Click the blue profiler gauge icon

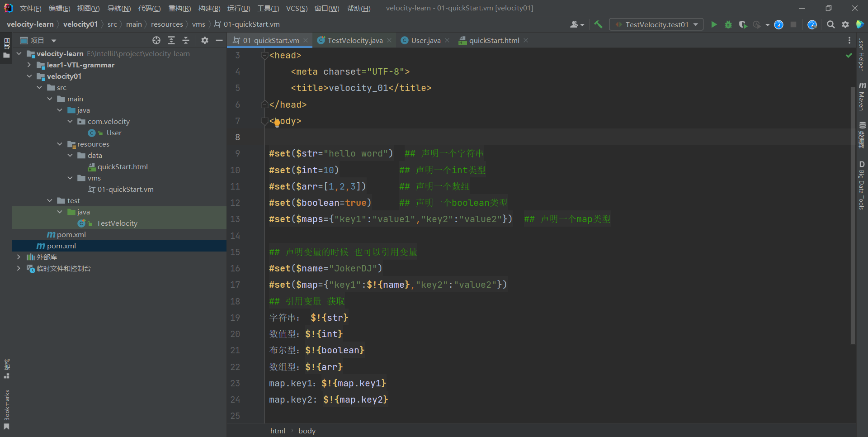pos(778,24)
